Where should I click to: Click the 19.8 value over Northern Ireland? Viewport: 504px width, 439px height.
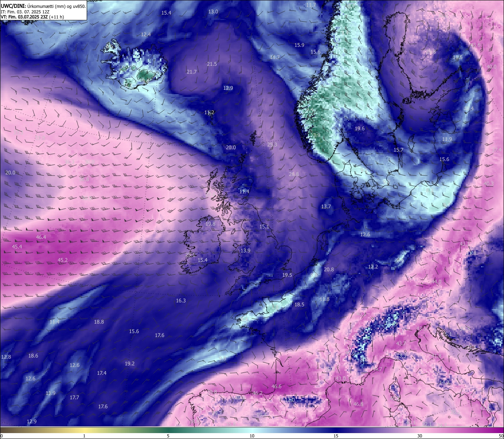coord(211,224)
